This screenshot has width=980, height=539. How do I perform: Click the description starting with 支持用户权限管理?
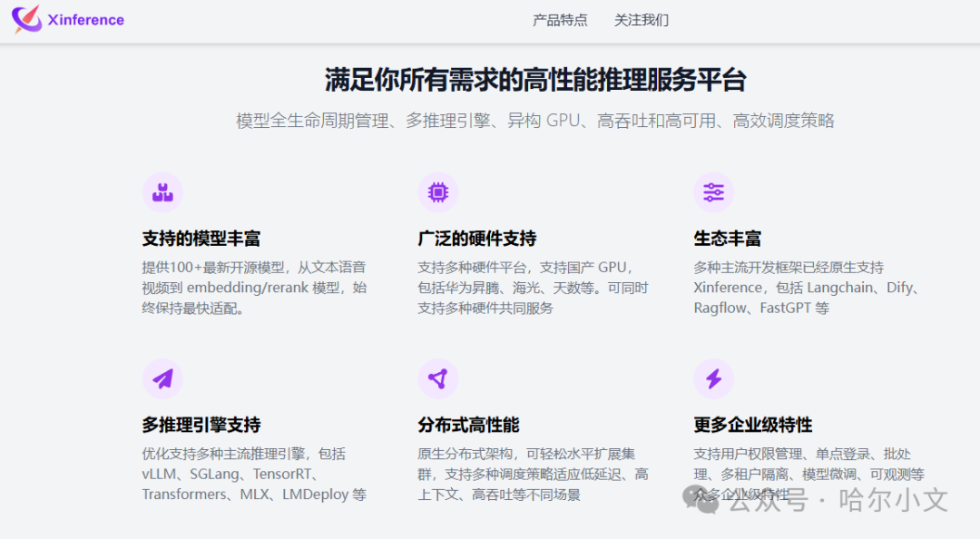coord(808,474)
